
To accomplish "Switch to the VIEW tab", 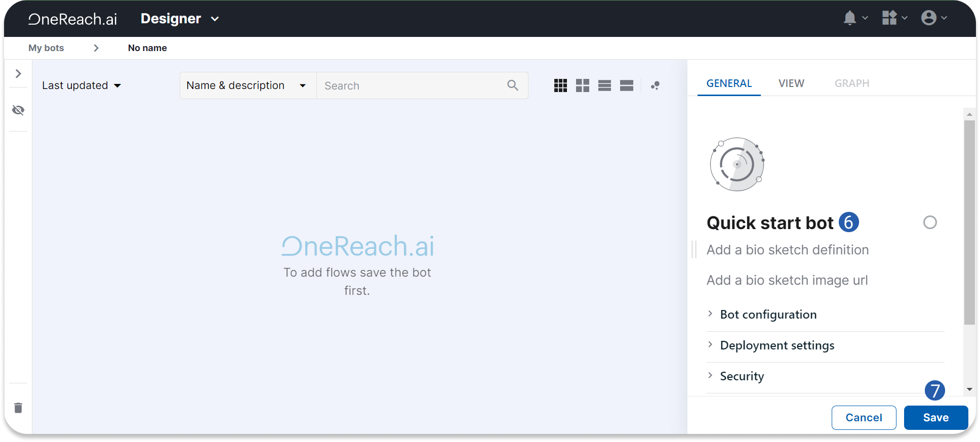I will (791, 83).
